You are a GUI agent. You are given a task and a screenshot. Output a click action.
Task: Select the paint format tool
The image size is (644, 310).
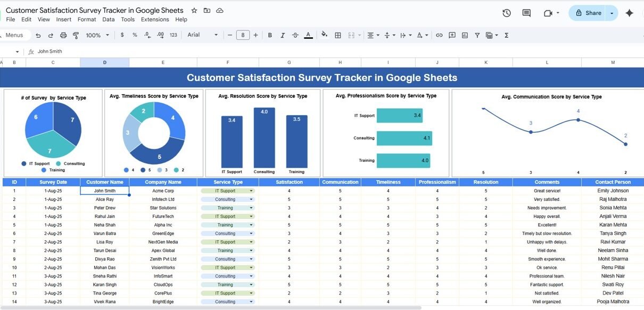(x=76, y=35)
